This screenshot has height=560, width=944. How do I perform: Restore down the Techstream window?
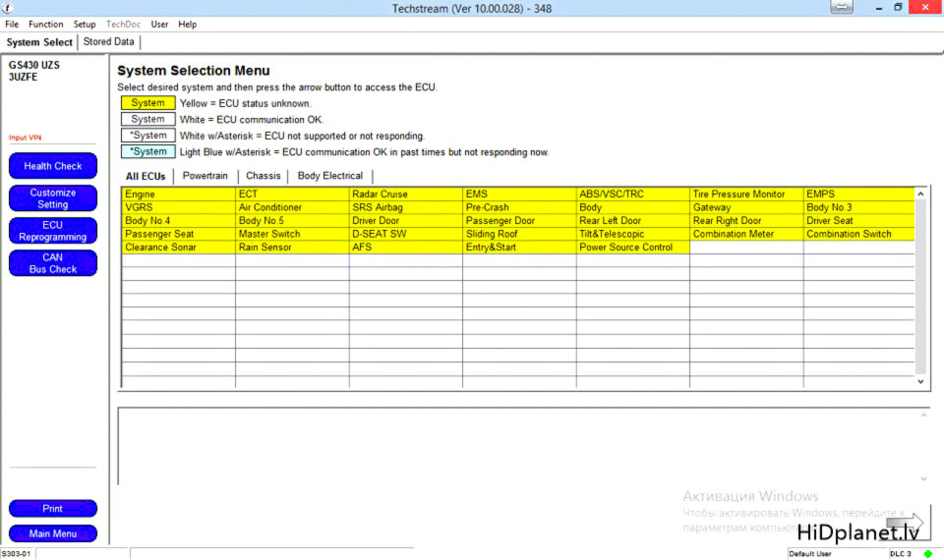(x=898, y=8)
